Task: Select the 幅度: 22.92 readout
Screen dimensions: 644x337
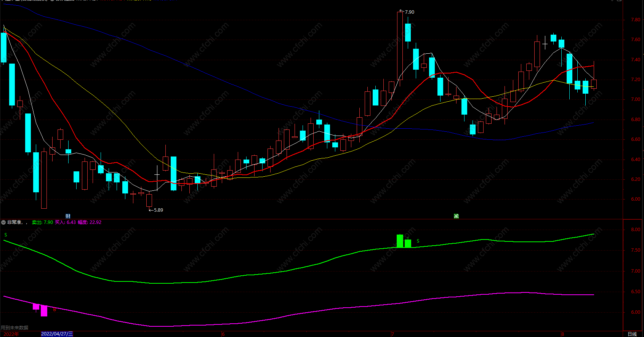Action: point(90,222)
